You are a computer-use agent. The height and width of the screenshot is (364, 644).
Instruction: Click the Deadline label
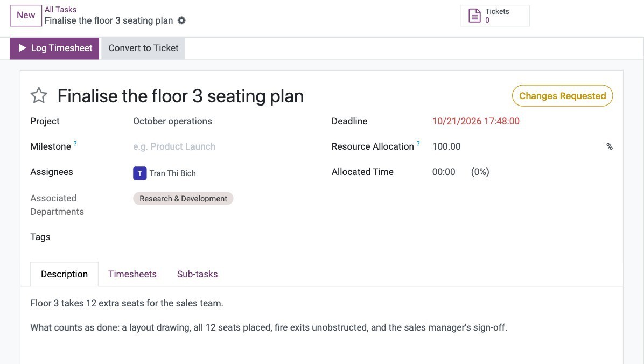tap(349, 121)
